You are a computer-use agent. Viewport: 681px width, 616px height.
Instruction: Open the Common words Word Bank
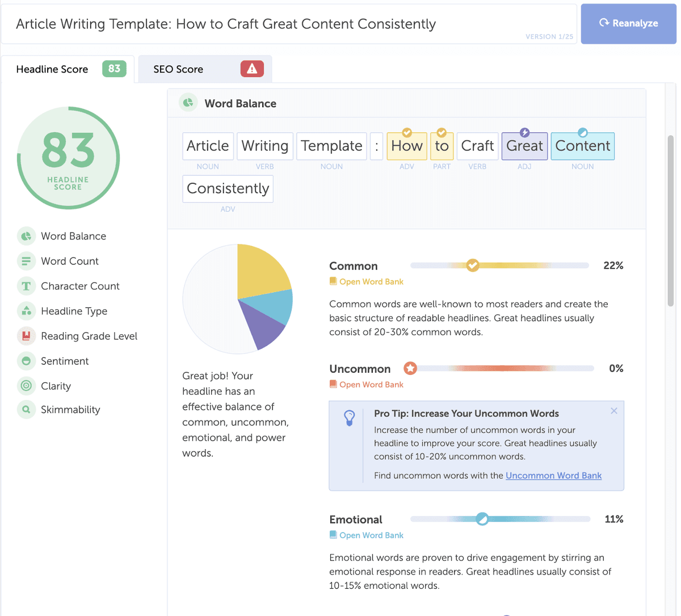pos(366,281)
